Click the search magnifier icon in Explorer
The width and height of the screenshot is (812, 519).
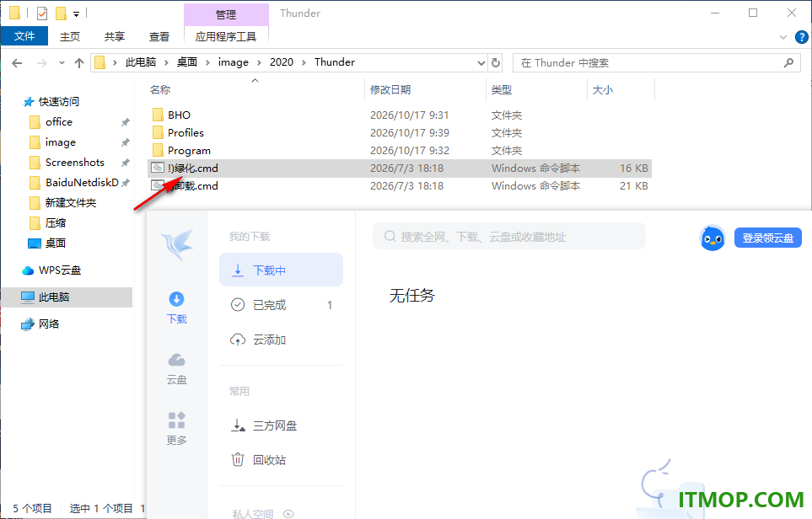pyautogui.click(x=788, y=62)
